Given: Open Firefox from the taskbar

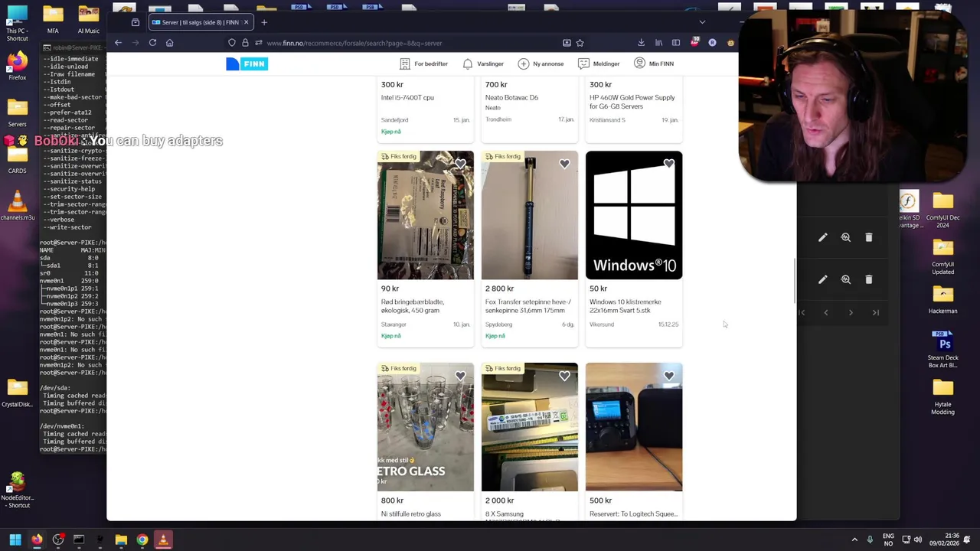Looking at the screenshot, I should (37, 540).
